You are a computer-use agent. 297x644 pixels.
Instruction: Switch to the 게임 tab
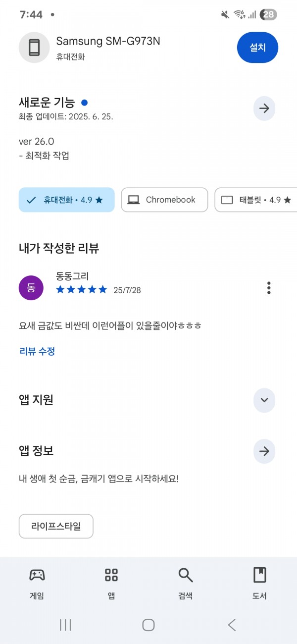tap(37, 583)
